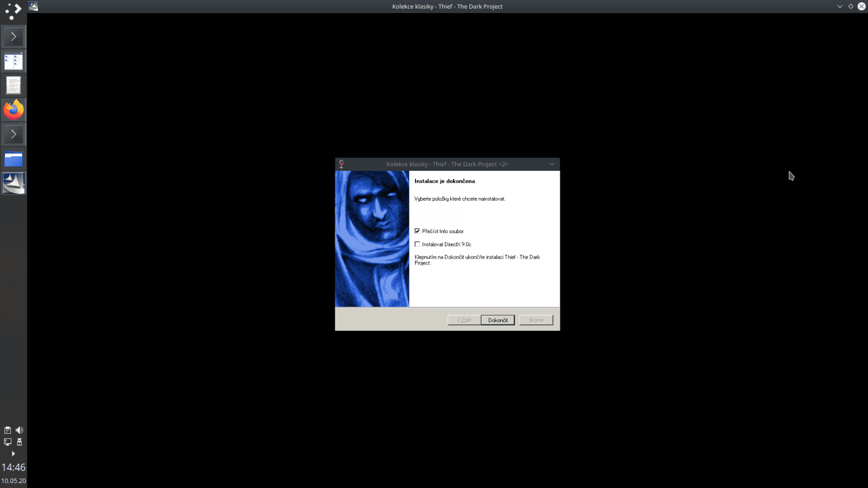Click the blue folder icon in the sidebar

coord(13,158)
